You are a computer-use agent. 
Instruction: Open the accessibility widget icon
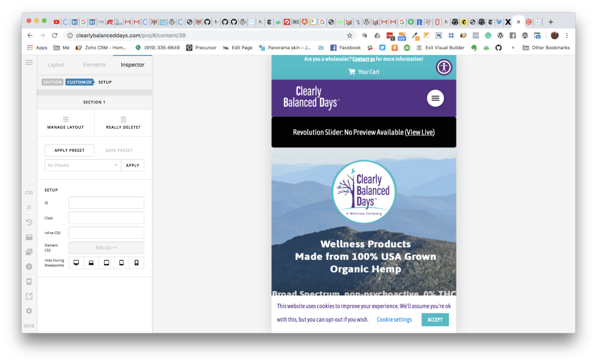444,68
